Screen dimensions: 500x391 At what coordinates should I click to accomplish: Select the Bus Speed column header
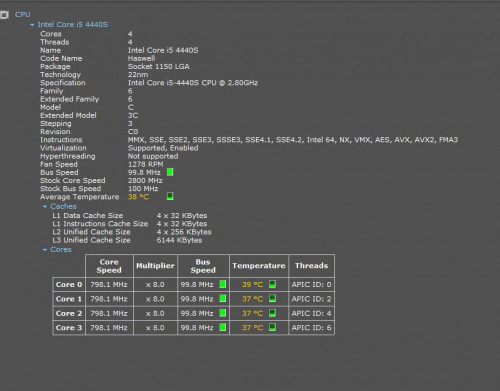(203, 266)
